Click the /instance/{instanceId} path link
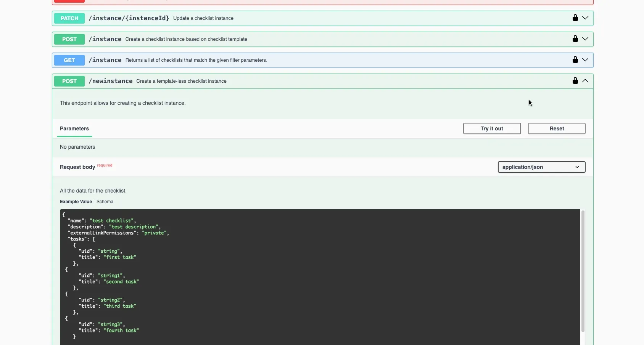644x345 pixels. 129,18
